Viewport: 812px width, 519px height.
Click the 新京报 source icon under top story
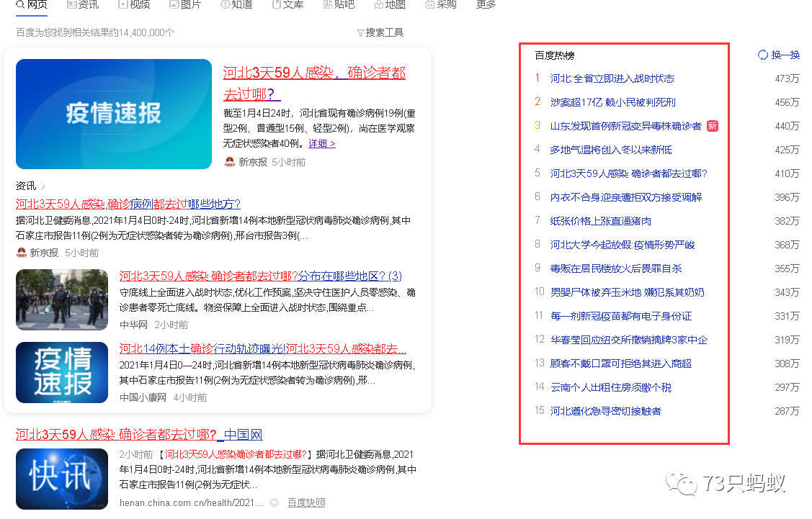(229, 162)
